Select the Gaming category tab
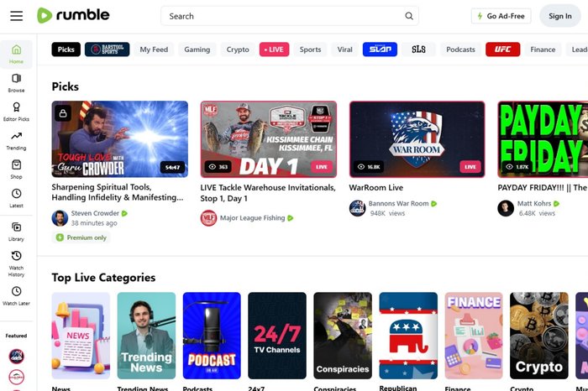Viewport: 588px width, 391px height. tap(197, 50)
